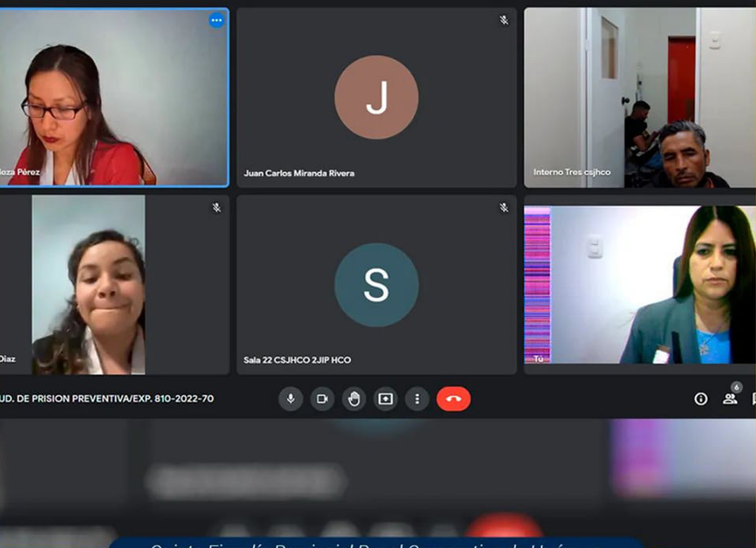Raise your hand in the meeting

coord(354,398)
